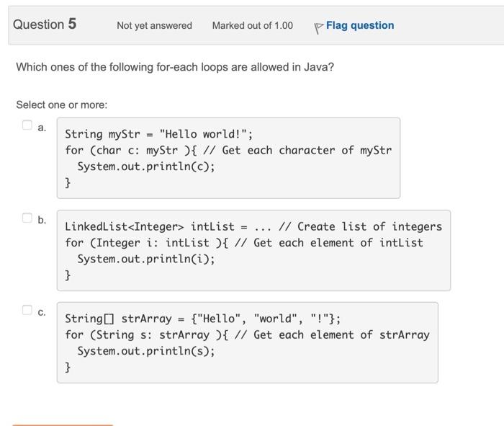
Task: Click the orange button at the bottom
Action: [63, 425]
